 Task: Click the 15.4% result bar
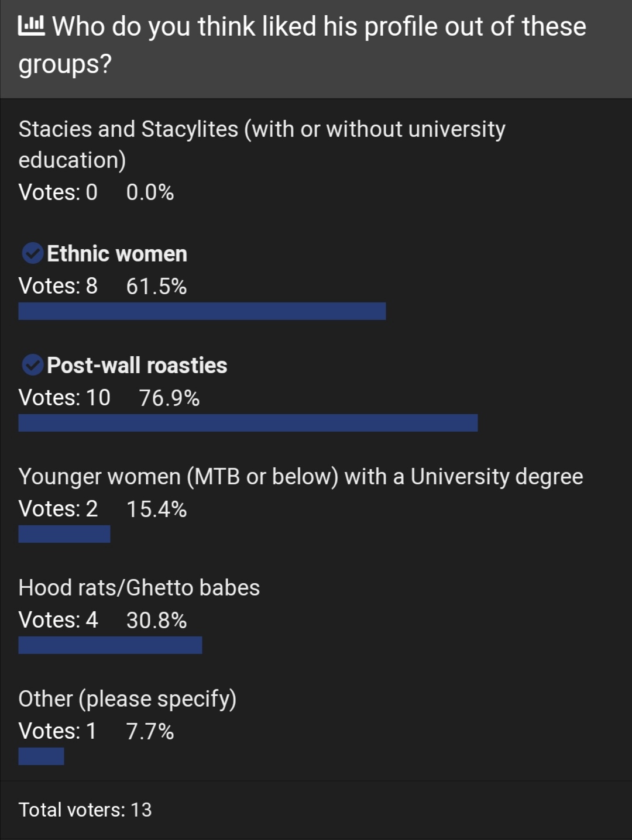[x=64, y=534]
